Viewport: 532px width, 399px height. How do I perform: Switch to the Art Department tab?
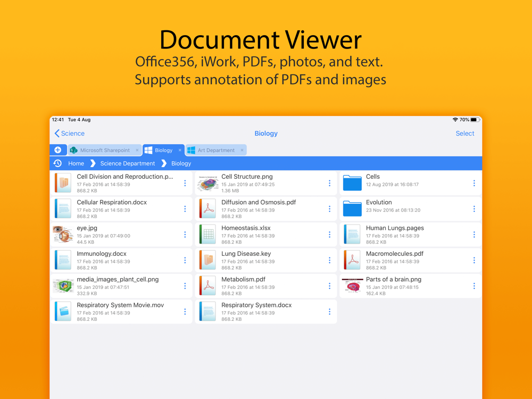(x=216, y=150)
